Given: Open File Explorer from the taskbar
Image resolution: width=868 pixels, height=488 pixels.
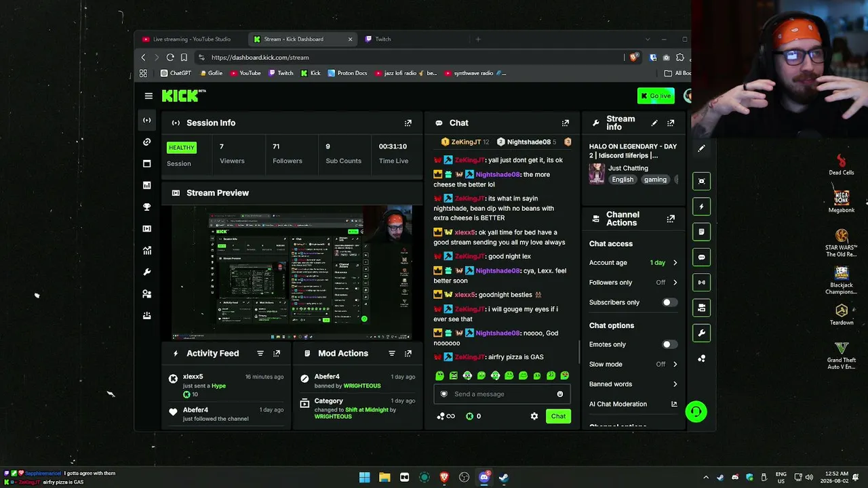Looking at the screenshot, I should click(x=384, y=477).
